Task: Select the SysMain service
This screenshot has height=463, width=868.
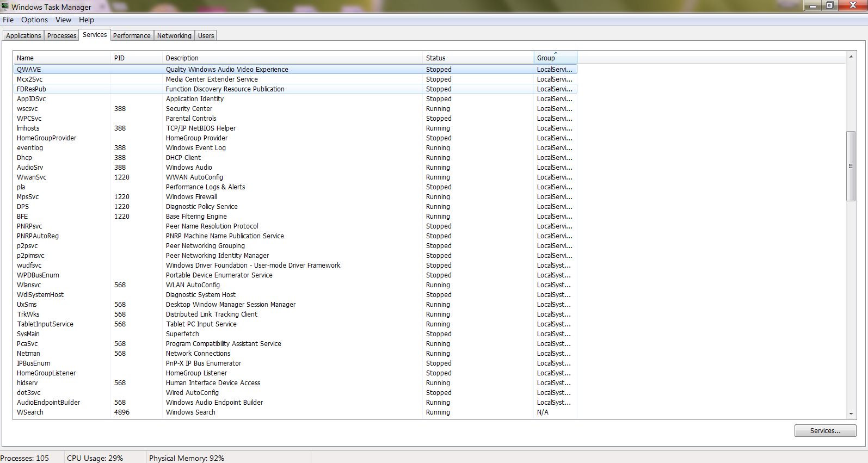Action: [x=295, y=334]
